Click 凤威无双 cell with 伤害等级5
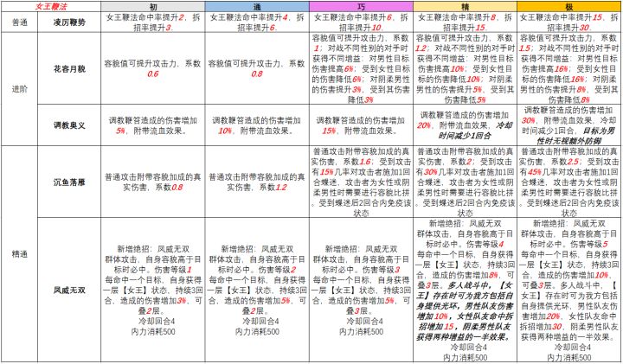 click(x=569, y=290)
